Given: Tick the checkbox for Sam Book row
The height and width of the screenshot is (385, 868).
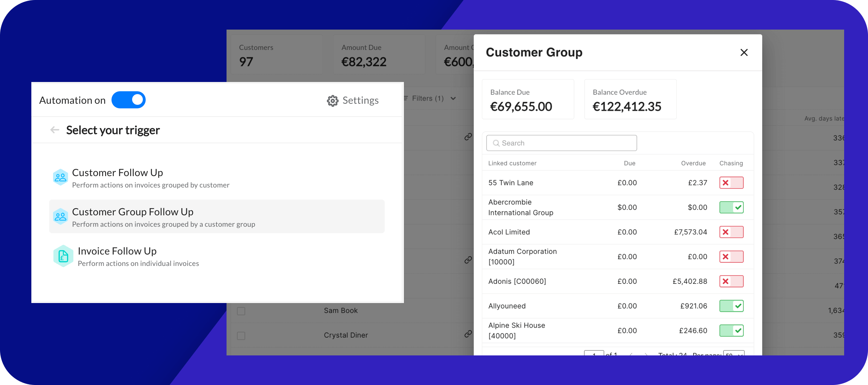Looking at the screenshot, I should (x=241, y=311).
